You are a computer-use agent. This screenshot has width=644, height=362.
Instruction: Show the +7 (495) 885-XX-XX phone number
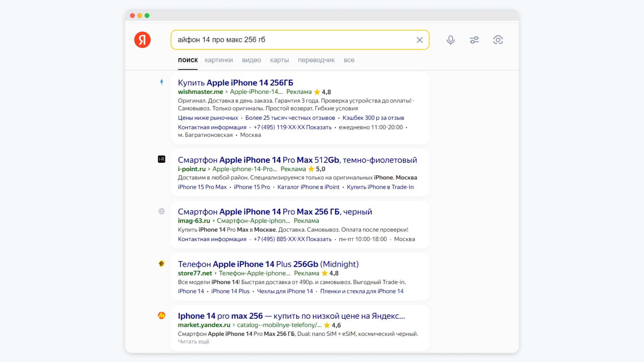point(292,239)
